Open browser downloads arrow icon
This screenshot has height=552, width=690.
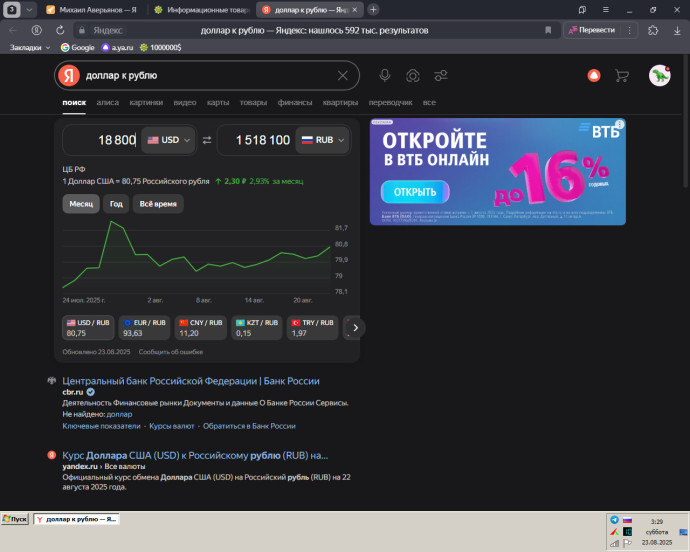click(x=677, y=30)
